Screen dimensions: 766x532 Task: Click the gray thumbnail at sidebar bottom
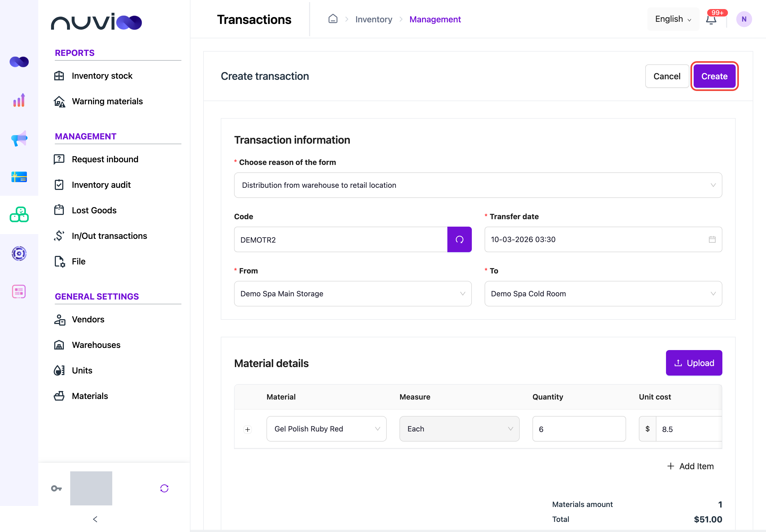click(91, 488)
